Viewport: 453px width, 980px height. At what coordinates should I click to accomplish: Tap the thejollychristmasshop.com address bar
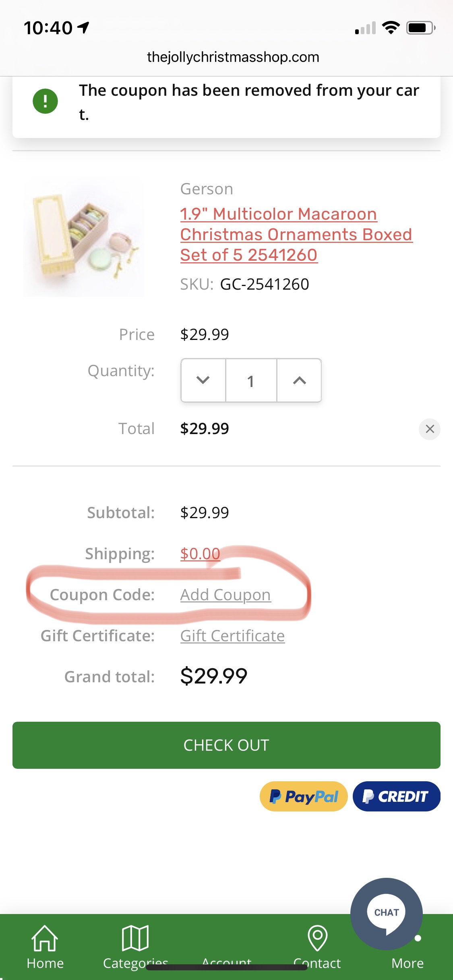[x=233, y=57]
